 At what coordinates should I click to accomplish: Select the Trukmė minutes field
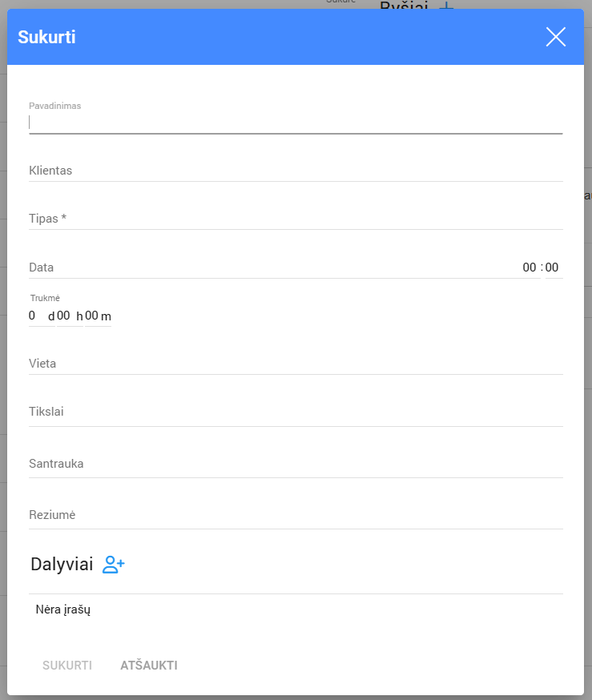point(92,316)
